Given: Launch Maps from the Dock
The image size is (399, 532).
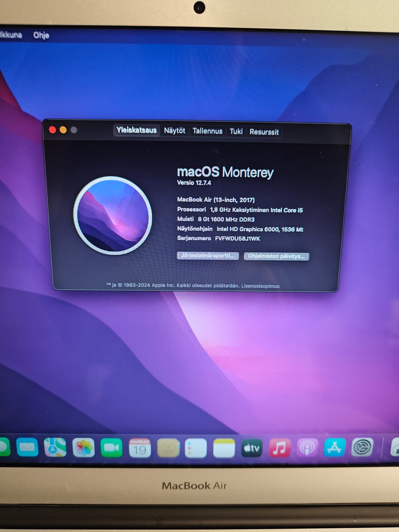Looking at the screenshot, I should click(55, 447).
